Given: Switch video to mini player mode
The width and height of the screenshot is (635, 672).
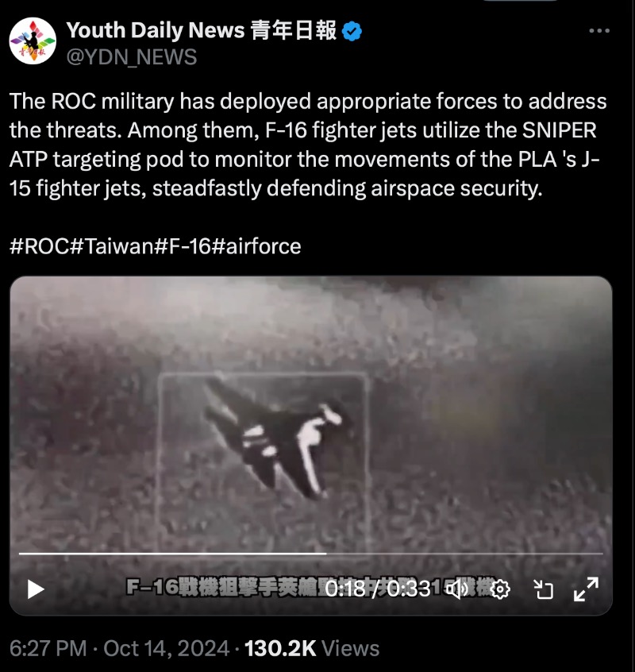Looking at the screenshot, I should coord(544,589).
